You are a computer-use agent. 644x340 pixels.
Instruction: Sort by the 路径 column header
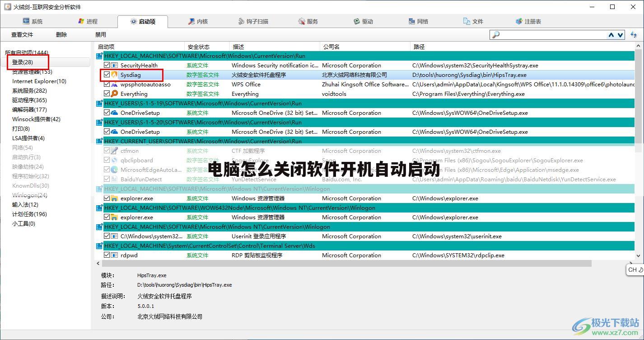[x=522, y=47]
